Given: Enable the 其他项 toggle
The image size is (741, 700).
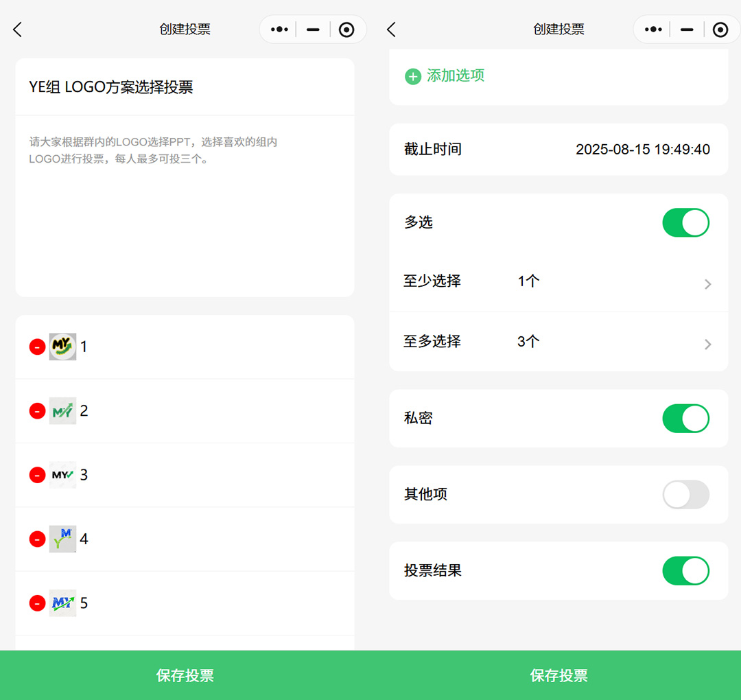Looking at the screenshot, I should (x=685, y=495).
